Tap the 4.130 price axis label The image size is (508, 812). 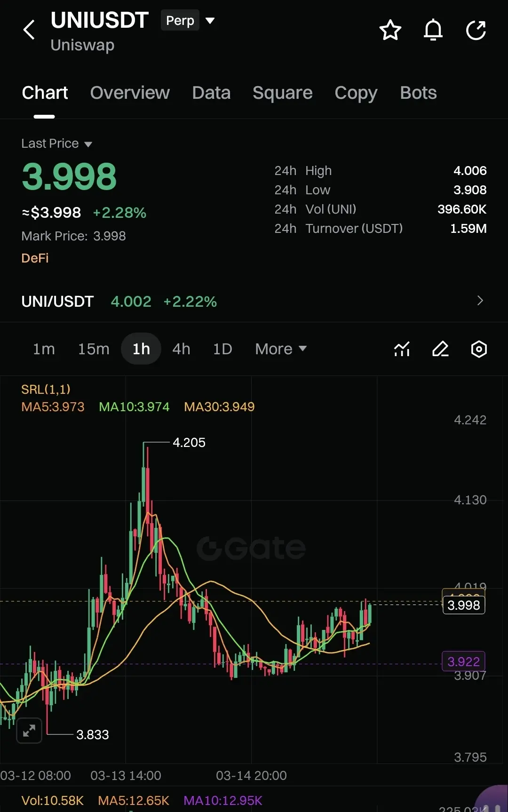pyautogui.click(x=470, y=500)
